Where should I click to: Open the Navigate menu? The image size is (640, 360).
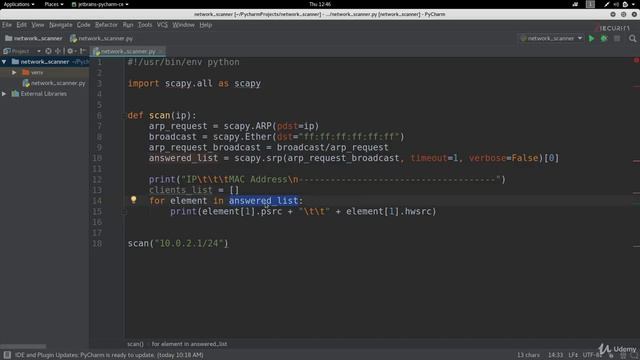(61, 25)
